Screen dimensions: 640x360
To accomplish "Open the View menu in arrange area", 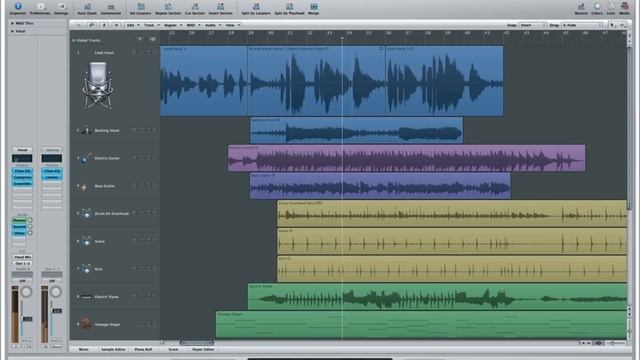I will coord(232,25).
